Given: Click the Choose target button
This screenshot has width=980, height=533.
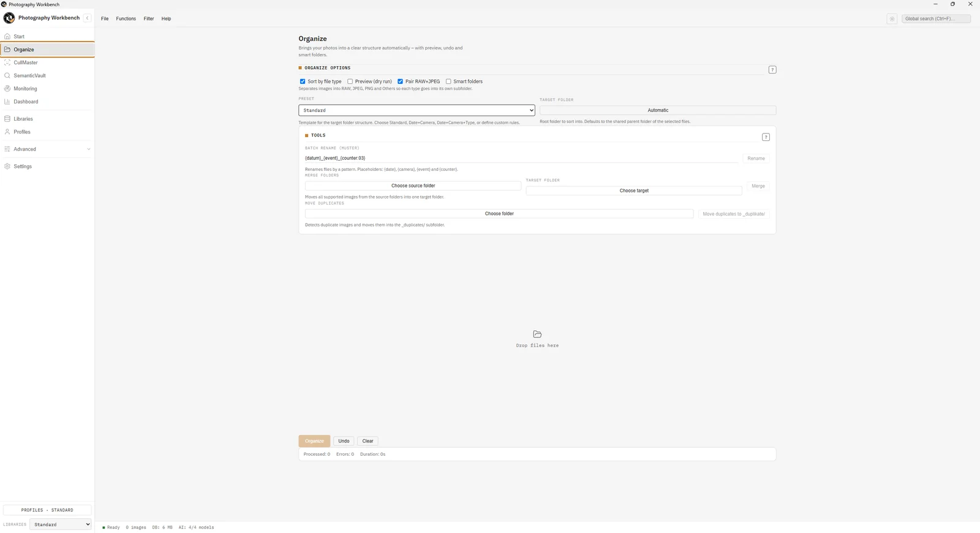Looking at the screenshot, I should (634, 191).
